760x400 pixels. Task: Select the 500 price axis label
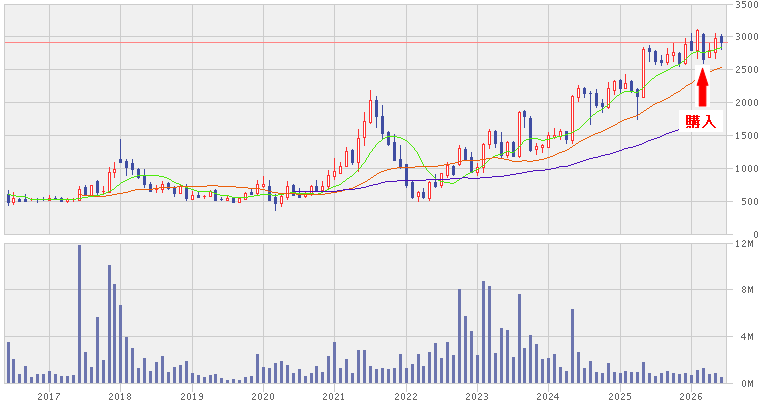pyautogui.click(x=749, y=202)
